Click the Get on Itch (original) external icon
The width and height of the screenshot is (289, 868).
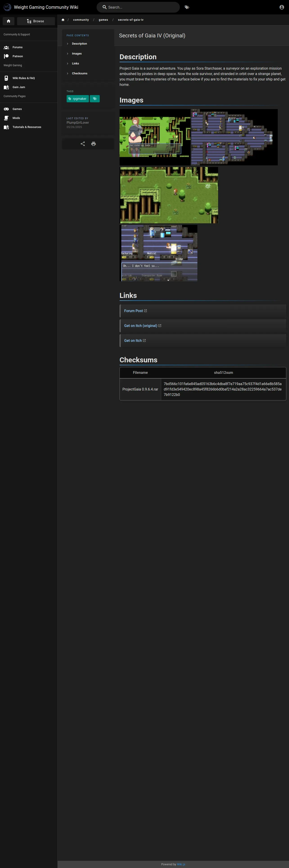[160, 325]
